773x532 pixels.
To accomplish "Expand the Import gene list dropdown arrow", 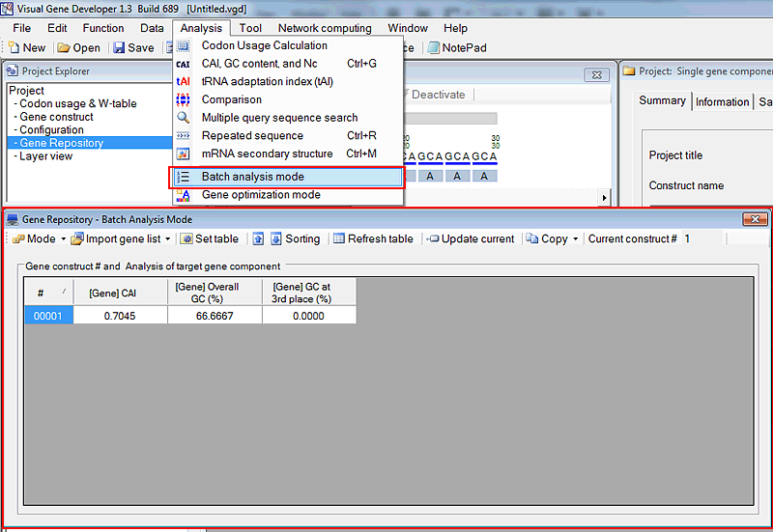I will 167,239.
